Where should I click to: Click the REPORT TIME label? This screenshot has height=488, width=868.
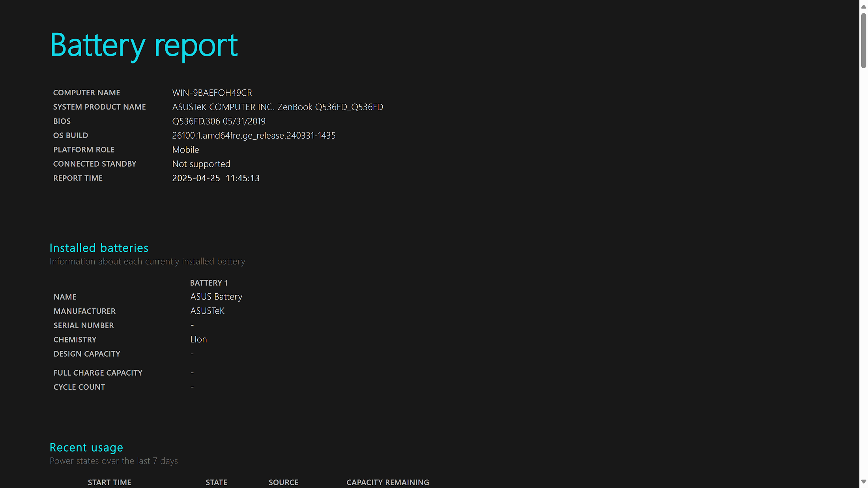click(x=78, y=178)
